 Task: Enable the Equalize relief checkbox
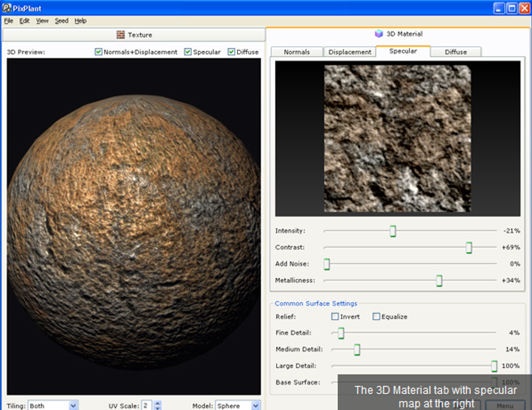tap(376, 317)
